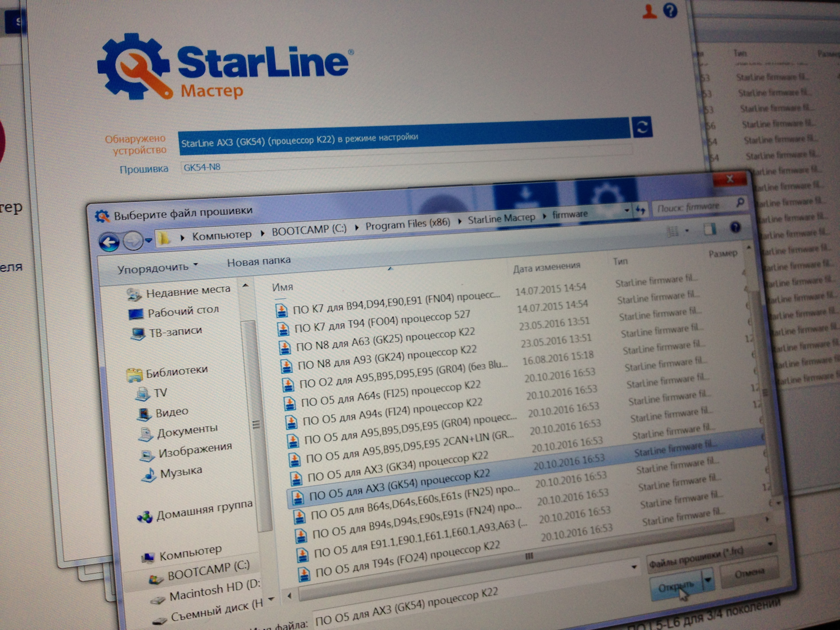Click the Дата изменения column header
This screenshot has height=630, width=840.
pyautogui.click(x=546, y=267)
